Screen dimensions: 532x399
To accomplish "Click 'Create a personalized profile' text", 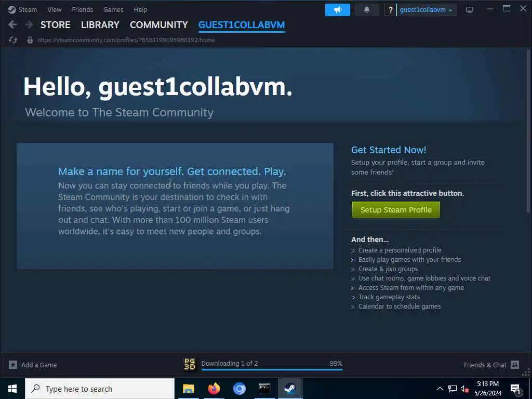I will click(x=400, y=250).
